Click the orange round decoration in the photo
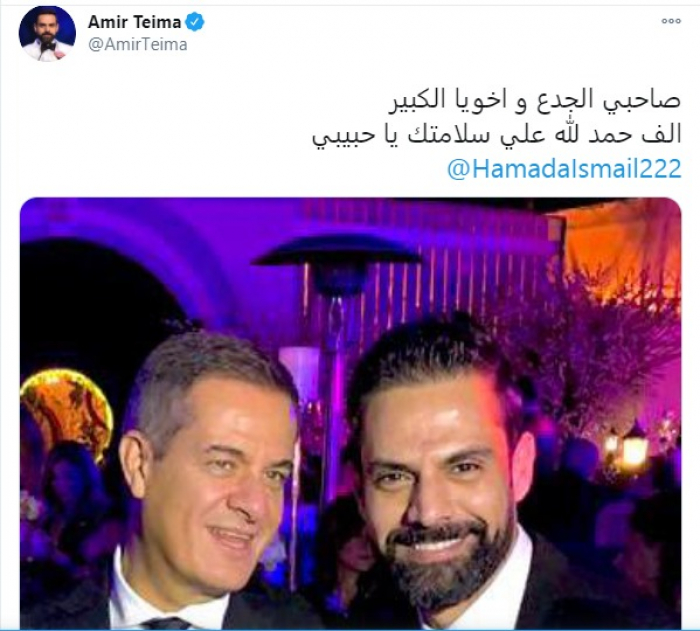Image resolution: width=700 pixels, height=631 pixels. click(66, 413)
